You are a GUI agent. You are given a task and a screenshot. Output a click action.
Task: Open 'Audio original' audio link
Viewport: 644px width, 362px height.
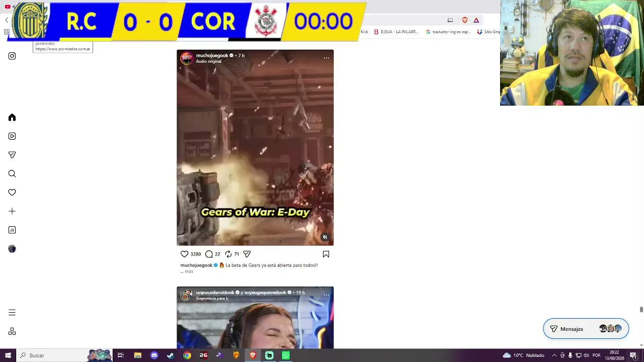[209, 61]
